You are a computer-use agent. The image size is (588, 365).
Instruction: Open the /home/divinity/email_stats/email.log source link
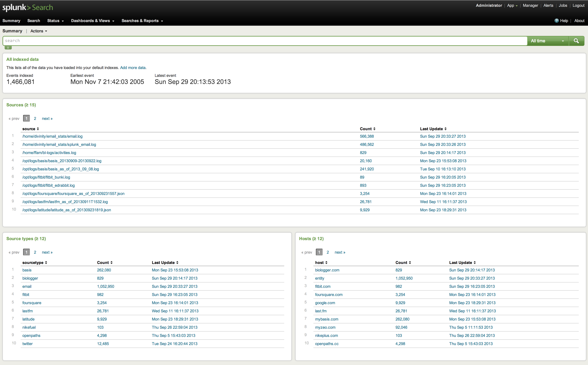tap(52, 136)
